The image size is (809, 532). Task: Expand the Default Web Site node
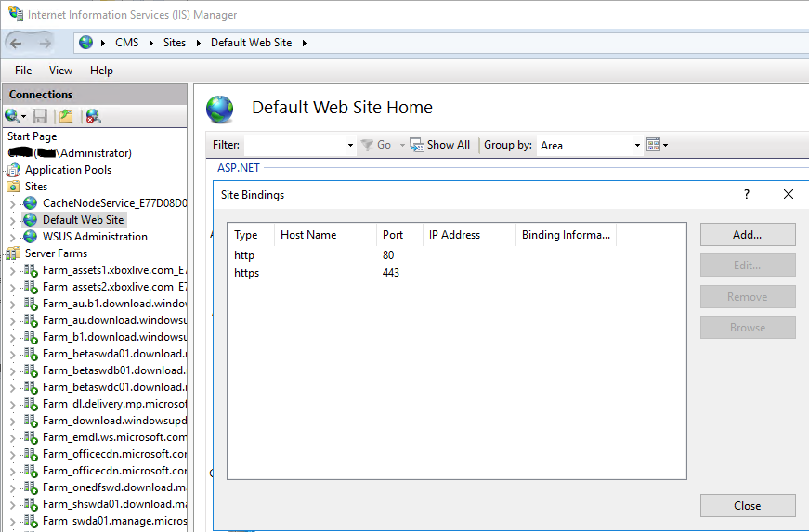13,221
